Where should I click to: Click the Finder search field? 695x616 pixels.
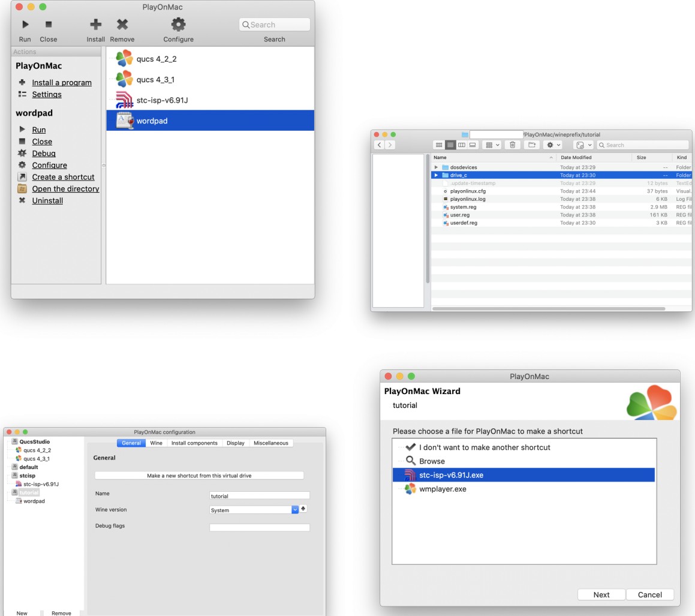[x=643, y=145]
